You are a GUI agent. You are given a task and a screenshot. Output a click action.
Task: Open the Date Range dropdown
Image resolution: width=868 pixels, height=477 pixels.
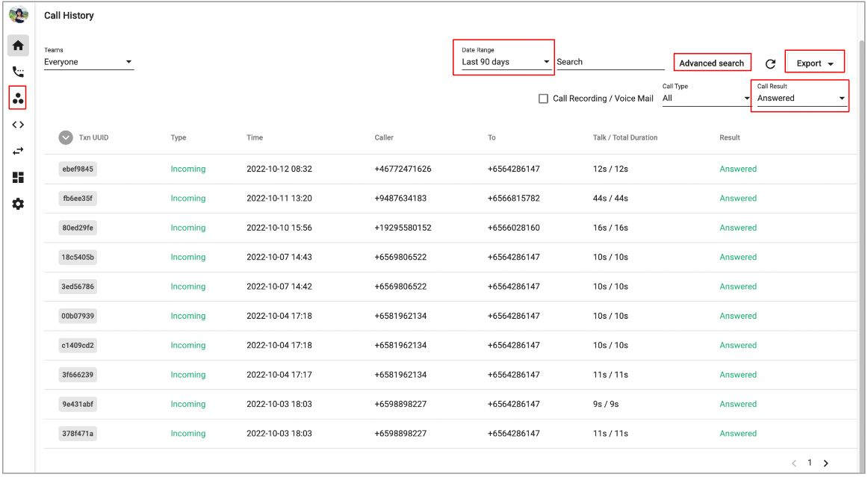[x=505, y=62]
